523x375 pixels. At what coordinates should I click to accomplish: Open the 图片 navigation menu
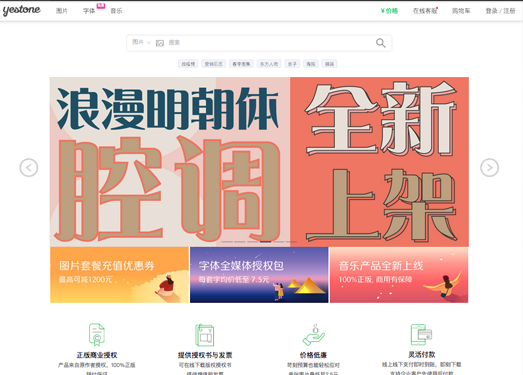click(62, 11)
